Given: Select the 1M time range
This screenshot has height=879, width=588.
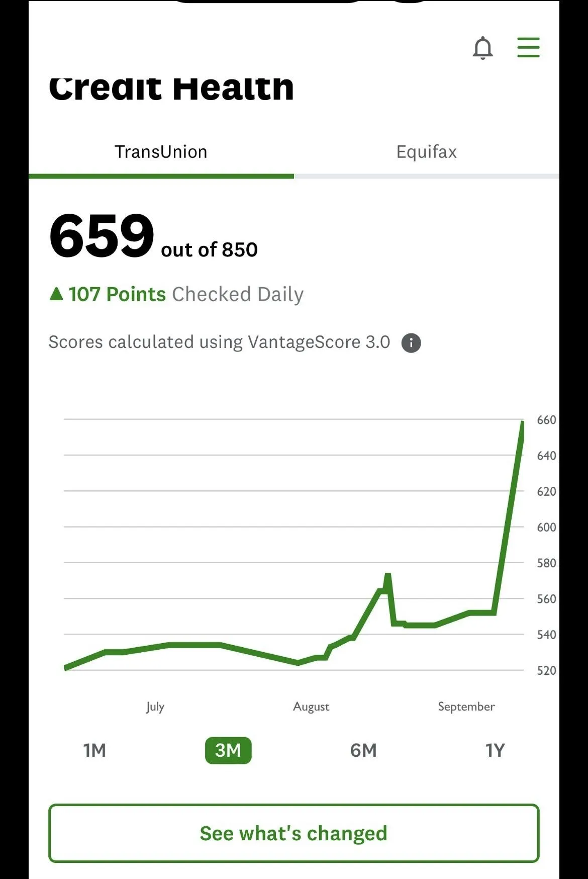Looking at the screenshot, I should [94, 750].
